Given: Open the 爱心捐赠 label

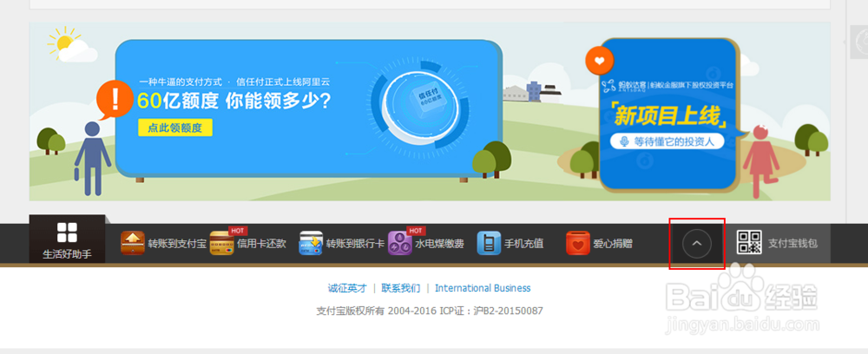Looking at the screenshot, I should click(613, 243).
